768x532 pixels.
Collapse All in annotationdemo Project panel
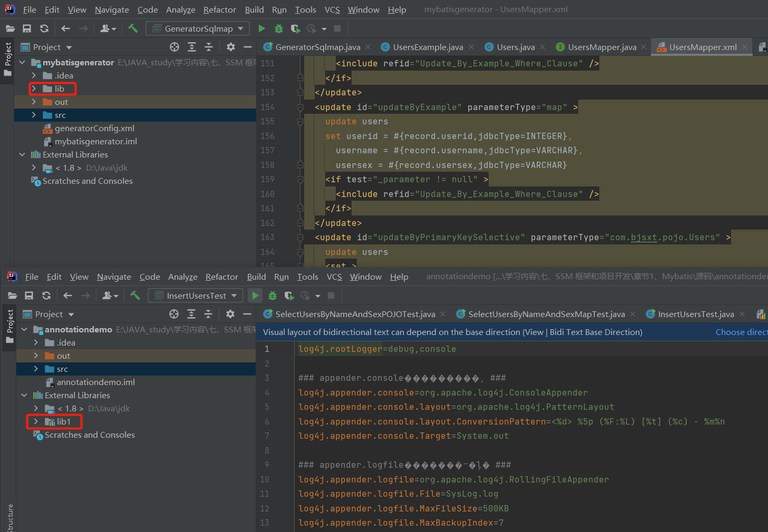coord(208,314)
